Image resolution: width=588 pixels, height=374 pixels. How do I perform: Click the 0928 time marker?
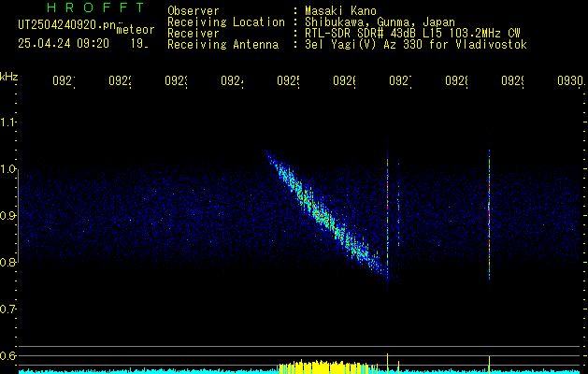pyautogui.click(x=456, y=81)
